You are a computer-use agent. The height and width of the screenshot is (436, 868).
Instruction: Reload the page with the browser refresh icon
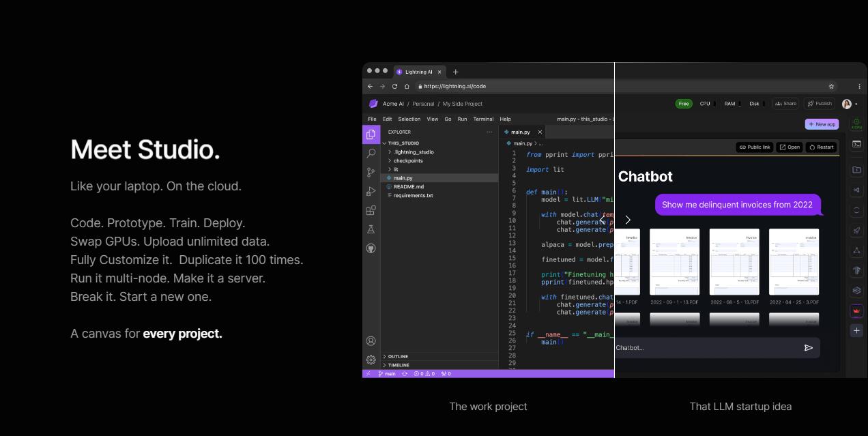pyautogui.click(x=394, y=86)
